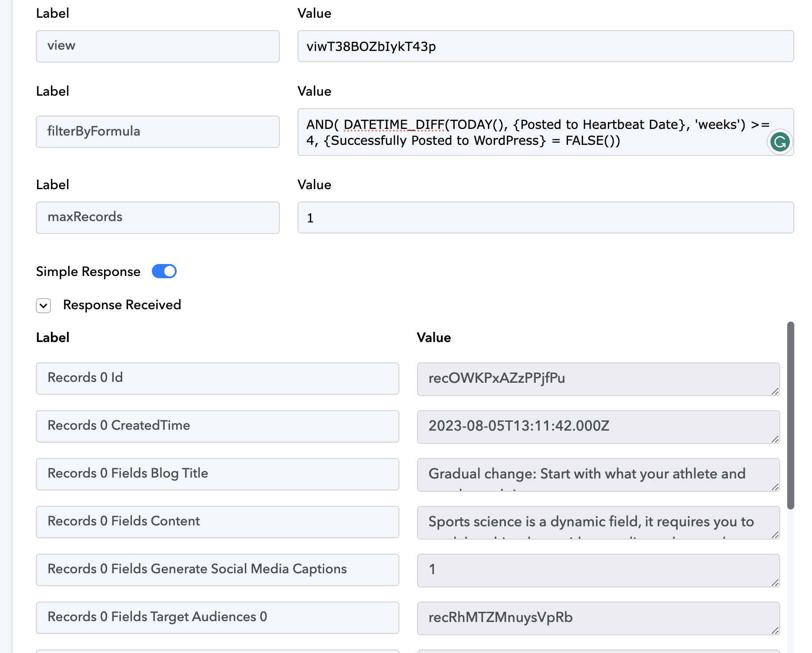Click Target Audiences 0 value field
Image resolution: width=812 pixels, height=653 pixels.
(598, 618)
